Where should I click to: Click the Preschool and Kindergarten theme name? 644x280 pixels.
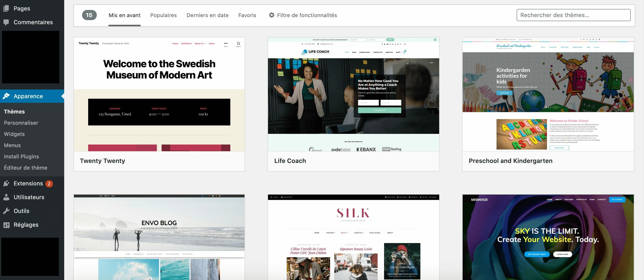click(511, 161)
